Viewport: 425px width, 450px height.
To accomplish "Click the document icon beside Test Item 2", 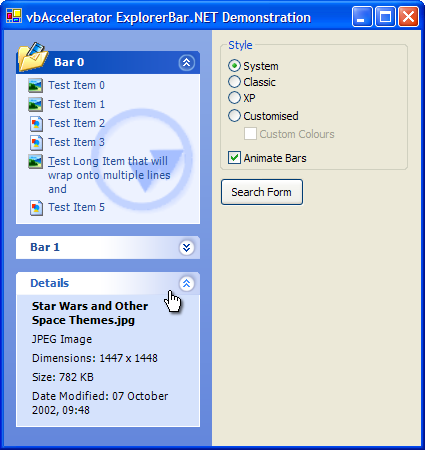I will 36,124.
